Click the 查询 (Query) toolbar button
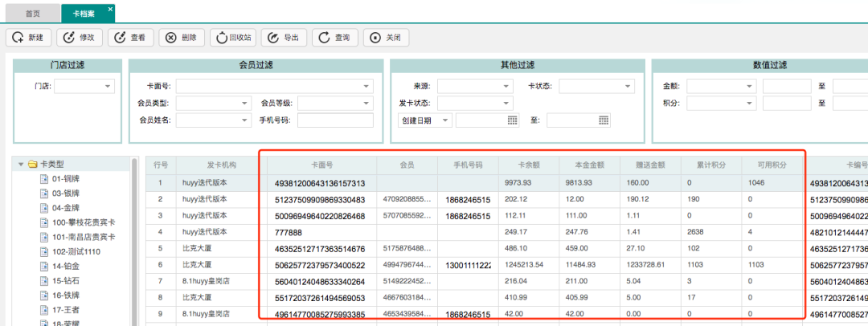This screenshot has width=868, height=326. click(x=334, y=38)
